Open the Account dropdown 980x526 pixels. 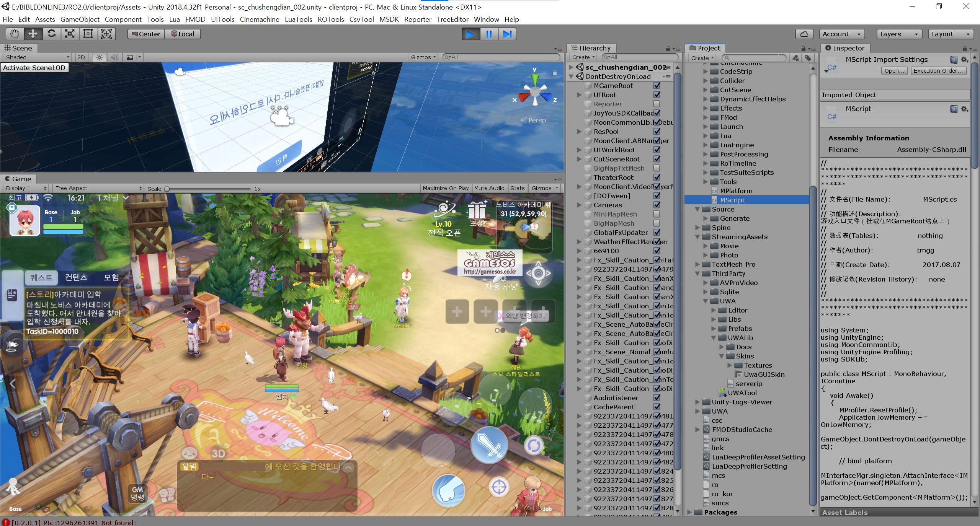click(841, 34)
